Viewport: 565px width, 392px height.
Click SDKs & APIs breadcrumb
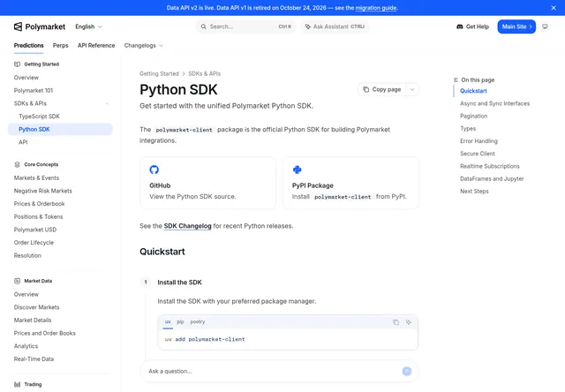[204, 73]
